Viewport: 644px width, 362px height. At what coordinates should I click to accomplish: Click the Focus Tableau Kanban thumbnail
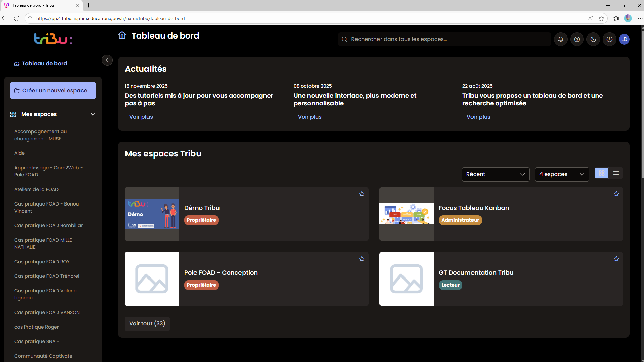pyautogui.click(x=407, y=214)
